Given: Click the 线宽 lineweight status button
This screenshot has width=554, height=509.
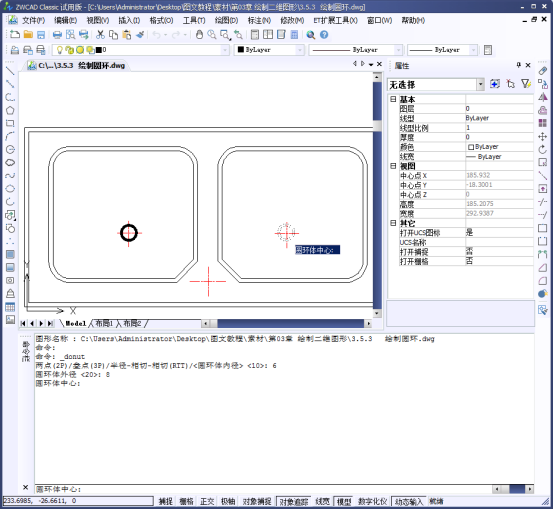Looking at the screenshot, I should pyautogui.click(x=322, y=501).
